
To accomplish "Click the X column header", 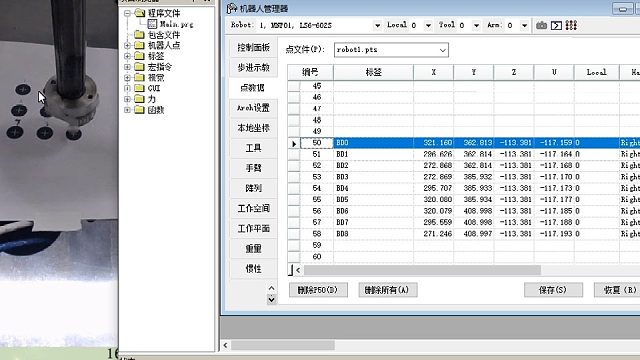I will point(433,72).
